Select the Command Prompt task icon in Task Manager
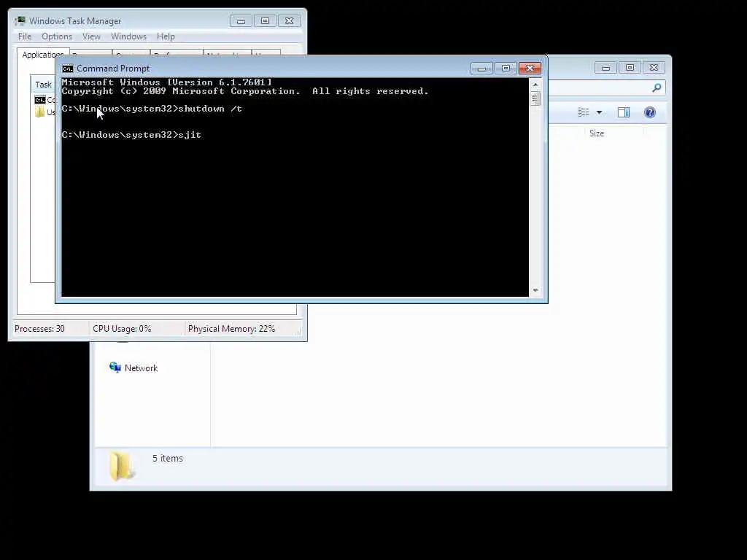The height and width of the screenshot is (560, 747). [x=40, y=100]
